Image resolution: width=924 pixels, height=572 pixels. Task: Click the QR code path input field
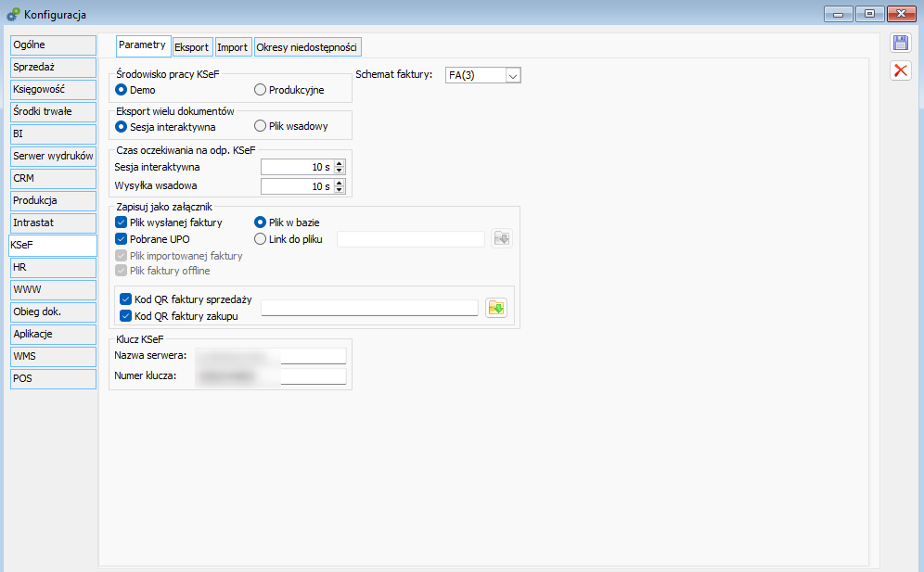tap(369, 308)
